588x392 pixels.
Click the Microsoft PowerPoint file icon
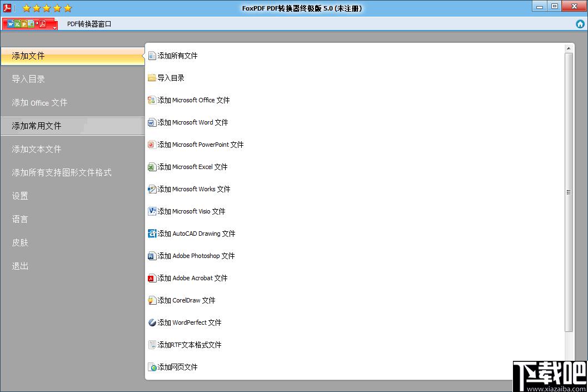point(152,145)
